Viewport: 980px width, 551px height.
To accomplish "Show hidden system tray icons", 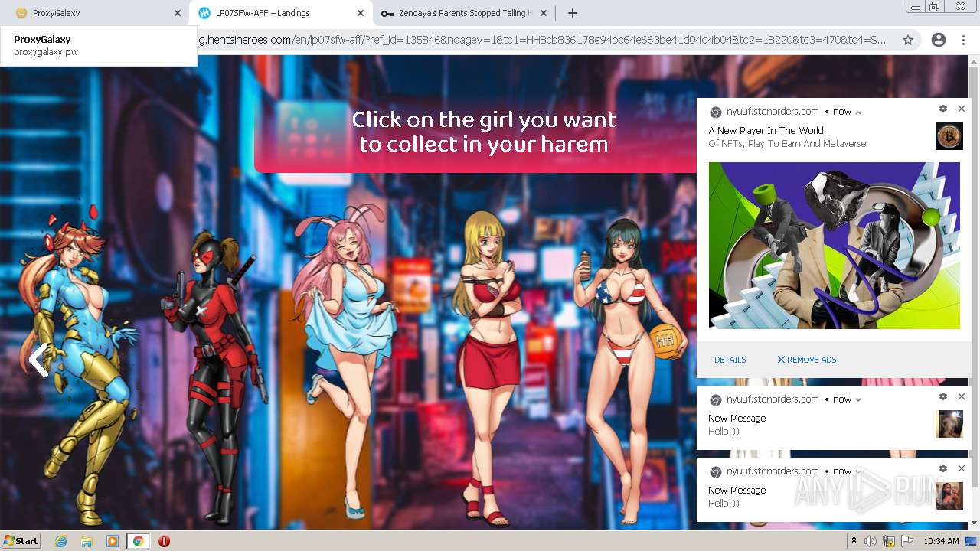I will click(854, 541).
